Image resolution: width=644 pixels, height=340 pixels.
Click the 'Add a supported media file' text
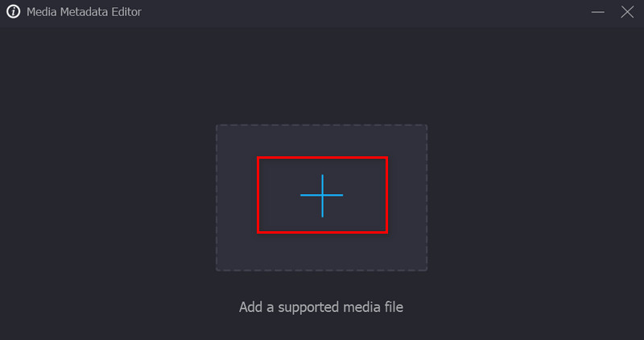pyautogui.click(x=321, y=307)
